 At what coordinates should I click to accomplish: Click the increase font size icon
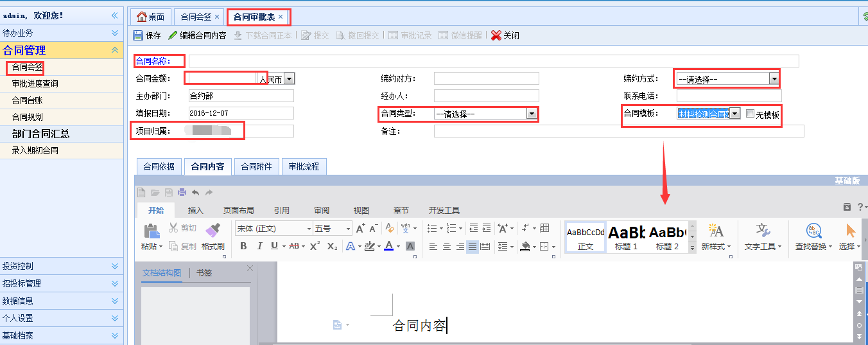pos(360,228)
